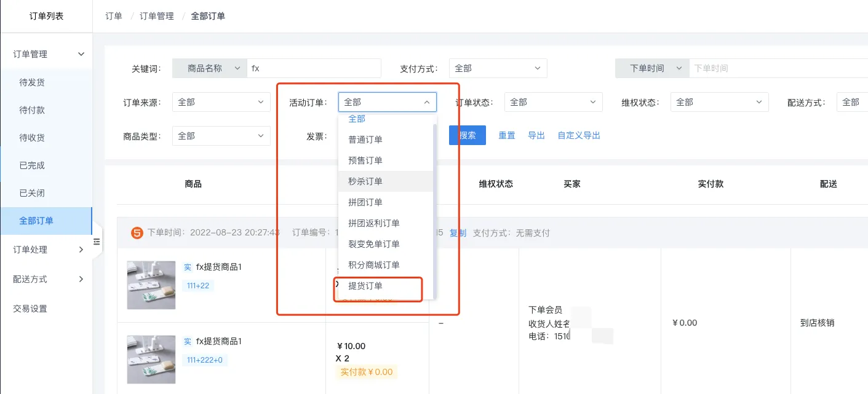Screen dimensions: 868x394
Task: Select 全部订单 in the sidebar
Action: 46,221
